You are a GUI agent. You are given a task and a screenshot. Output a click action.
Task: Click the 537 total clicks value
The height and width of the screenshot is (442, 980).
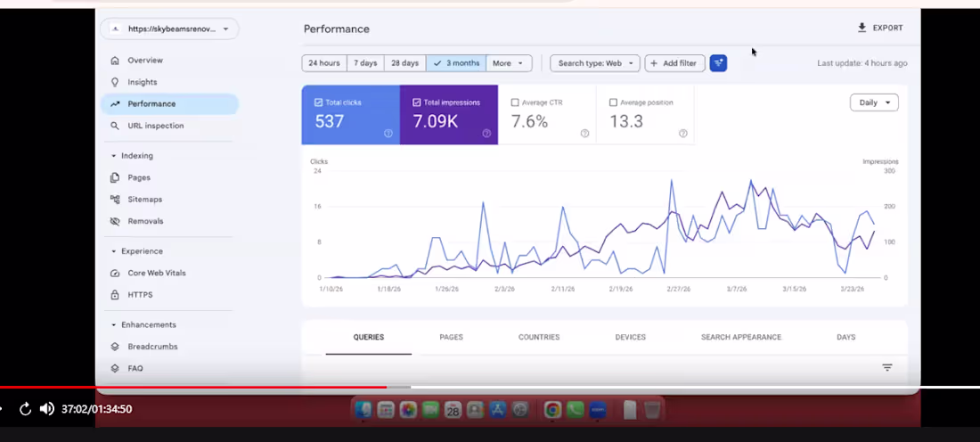click(330, 121)
